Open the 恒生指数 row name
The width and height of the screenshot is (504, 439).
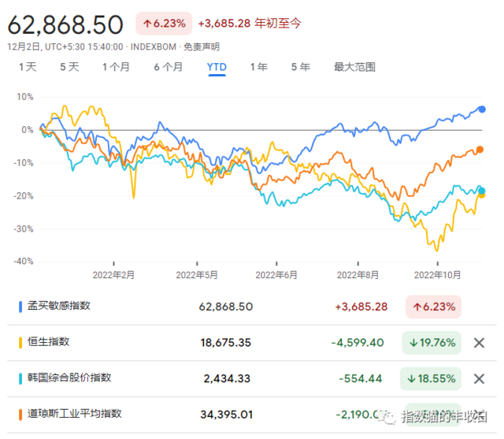tap(49, 341)
